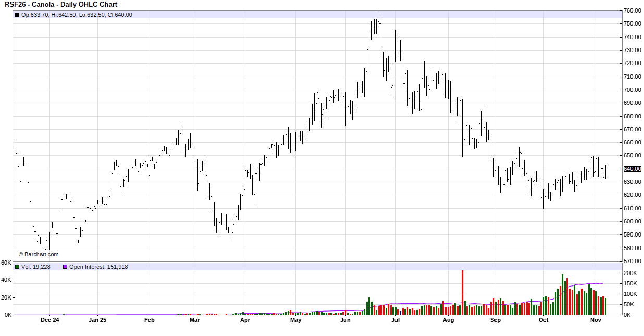Select the highlighted 640.00 current price tag

(x=632, y=169)
